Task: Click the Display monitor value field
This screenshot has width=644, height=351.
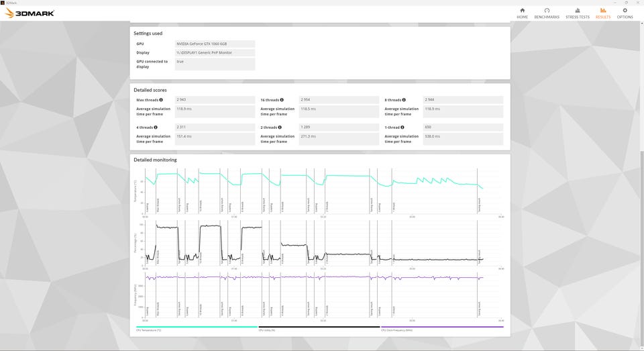Action: pos(215,52)
